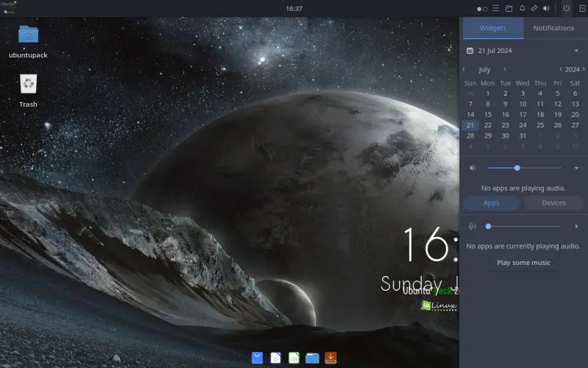Adjust the microphone input volume slider

point(524,227)
